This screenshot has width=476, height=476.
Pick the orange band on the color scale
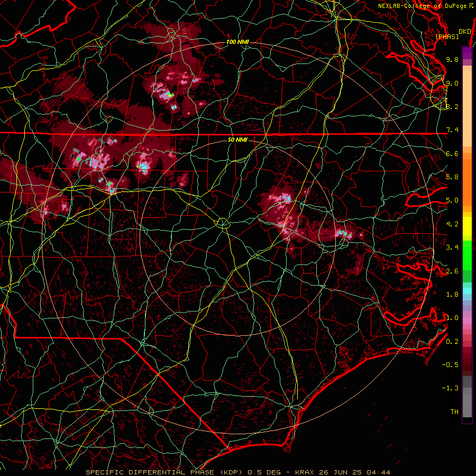[467, 179]
